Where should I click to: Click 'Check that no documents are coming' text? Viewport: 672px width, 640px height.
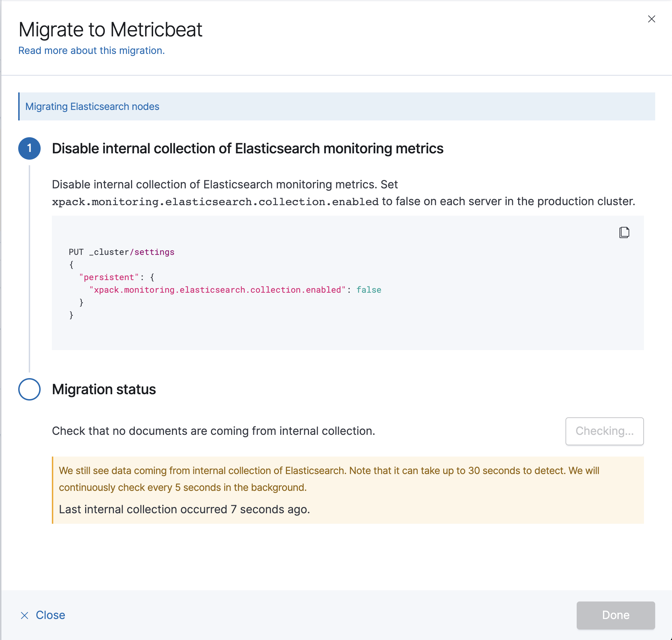coord(213,431)
